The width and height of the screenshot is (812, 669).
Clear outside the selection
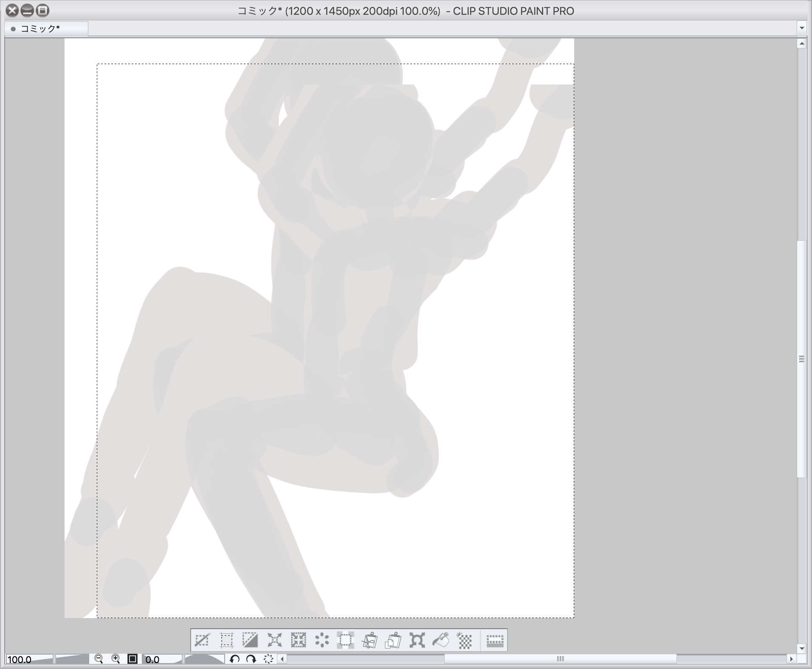click(346, 640)
